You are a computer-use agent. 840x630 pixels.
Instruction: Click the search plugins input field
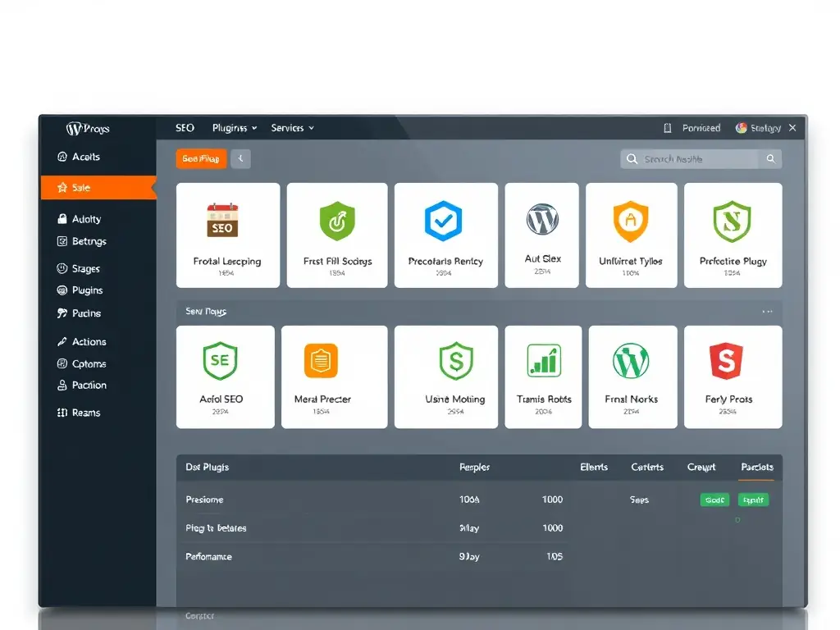pos(693,158)
